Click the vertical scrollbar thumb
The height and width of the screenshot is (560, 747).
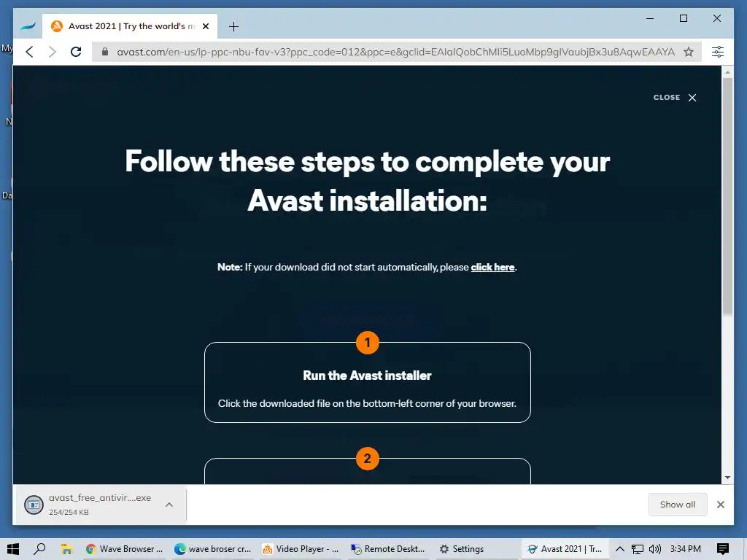point(727,196)
